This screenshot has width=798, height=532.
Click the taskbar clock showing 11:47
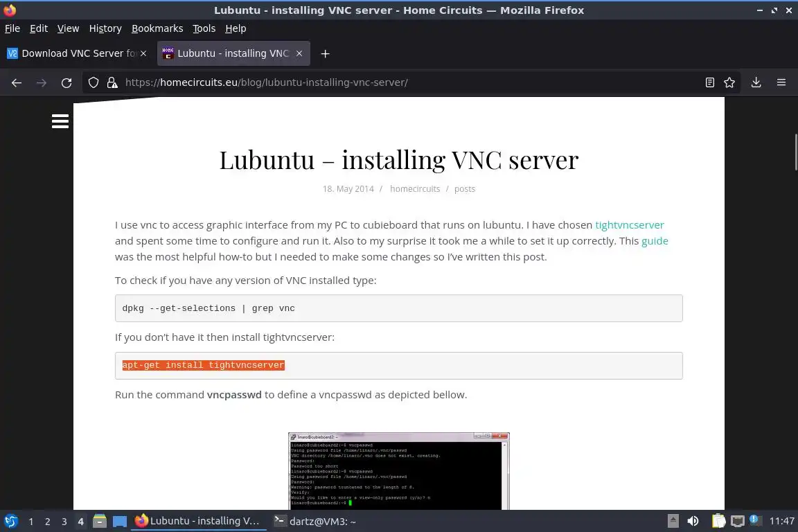(781, 521)
